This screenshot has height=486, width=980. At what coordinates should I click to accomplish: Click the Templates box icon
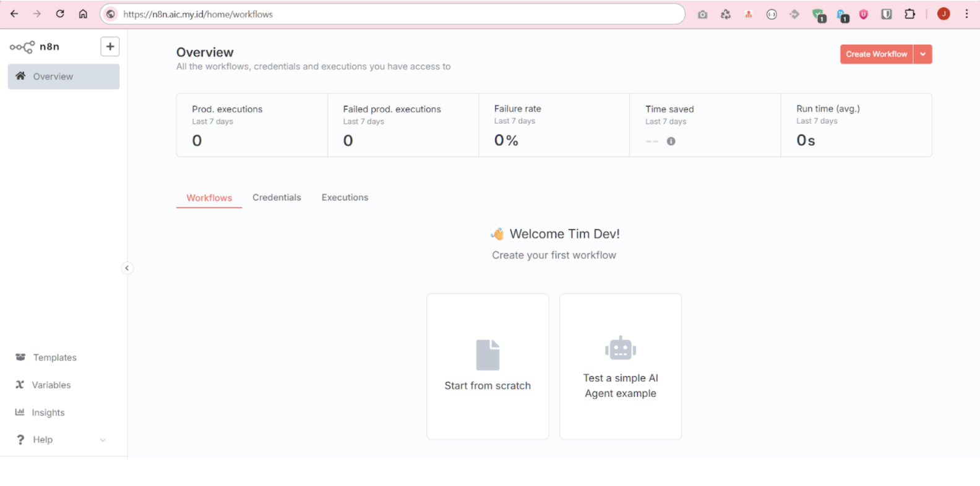click(20, 357)
